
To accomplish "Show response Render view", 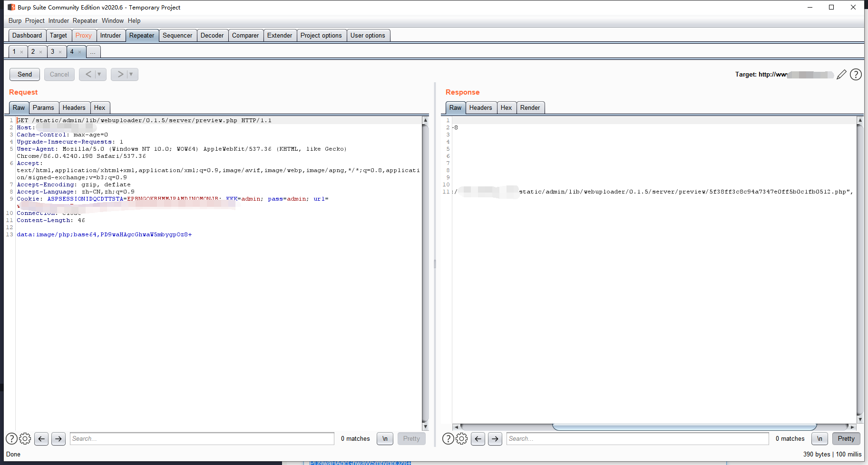I will (x=530, y=108).
